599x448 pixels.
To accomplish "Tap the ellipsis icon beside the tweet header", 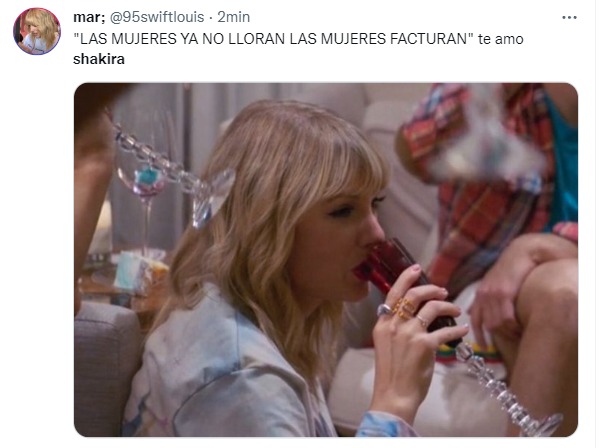I will pos(569,17).
